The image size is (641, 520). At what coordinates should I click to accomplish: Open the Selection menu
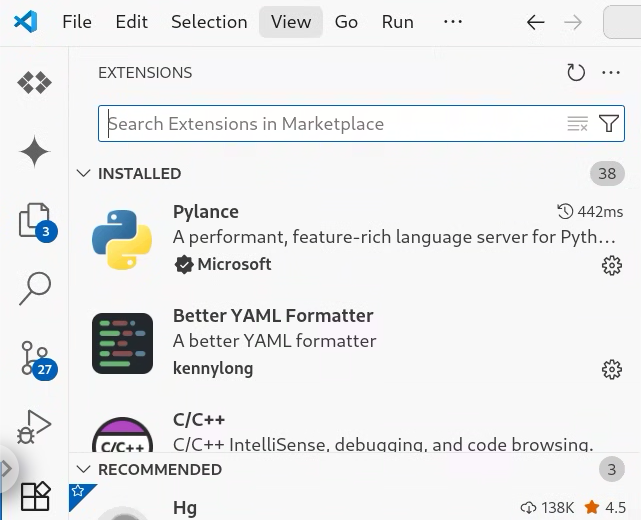click(209, 22)
